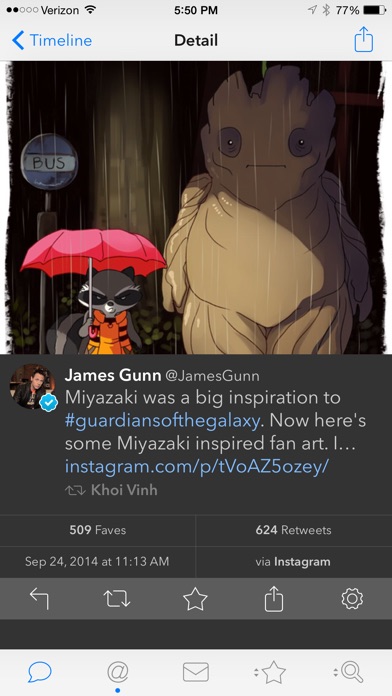Open the Groot and Rocket fan art image

click(196, 207)
